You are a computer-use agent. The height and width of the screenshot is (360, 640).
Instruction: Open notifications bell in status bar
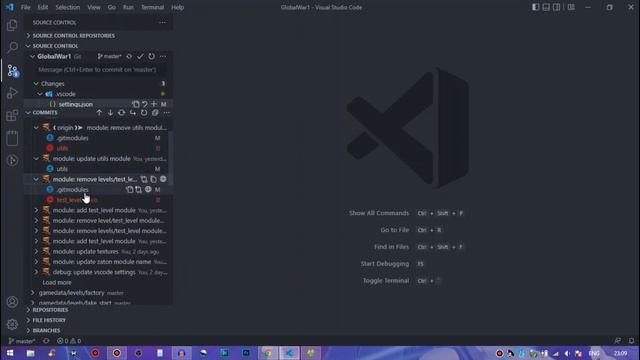(631, 341)
